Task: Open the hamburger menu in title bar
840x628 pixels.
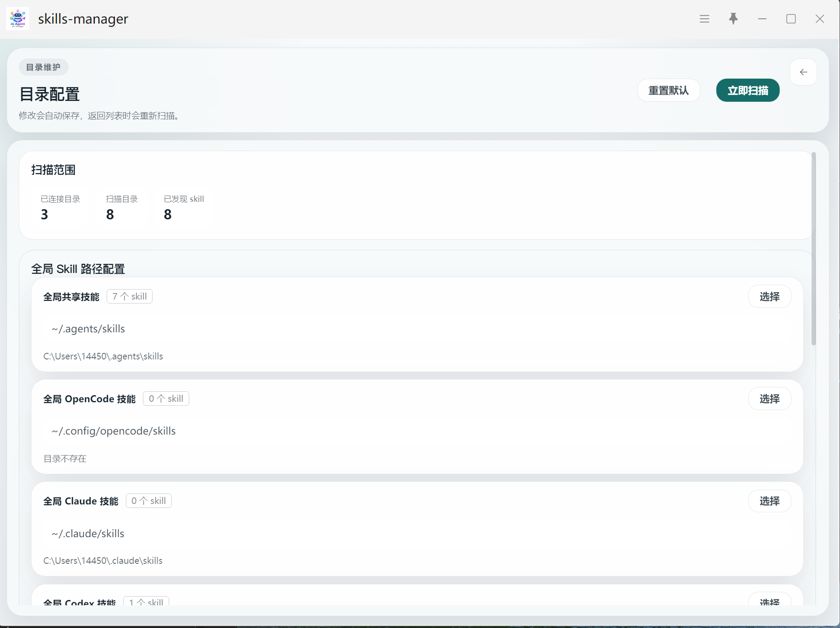Action: [704, 19]
